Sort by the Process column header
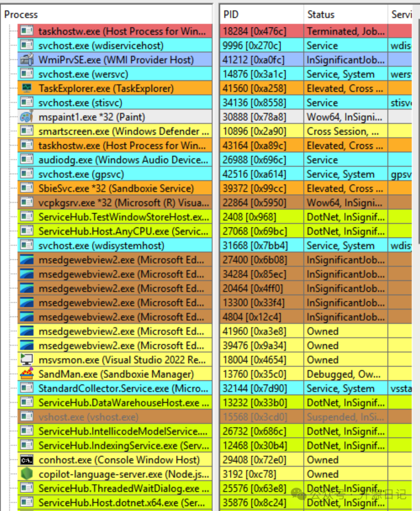This screenshot has height=511, width=420. 106,14
